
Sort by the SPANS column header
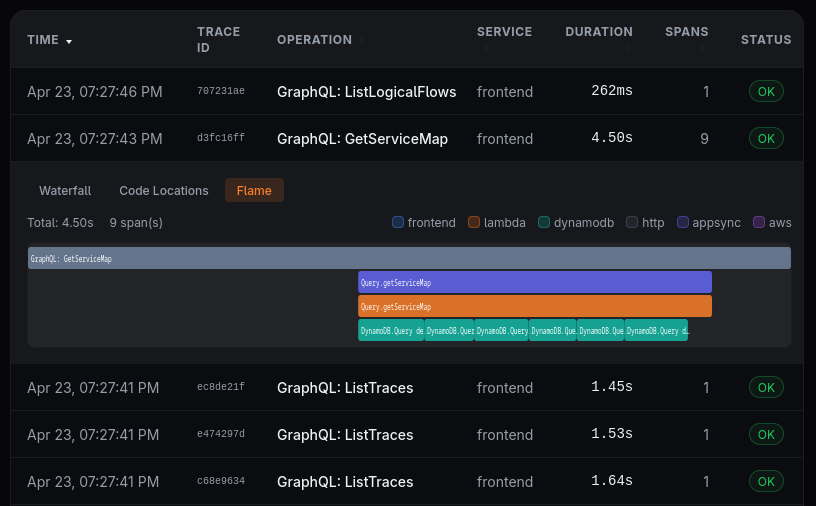pos(686,32)
